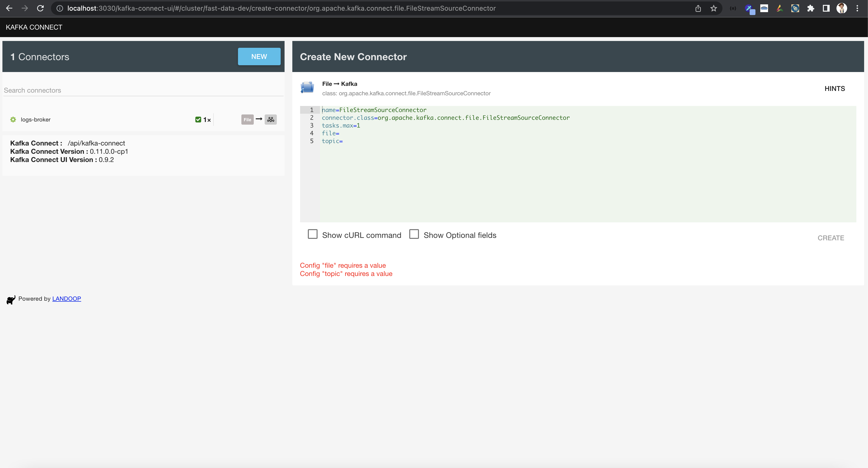
Task: Enable Show cURL command checkbox
Action: pyautogui.click(x=313, y=234)
